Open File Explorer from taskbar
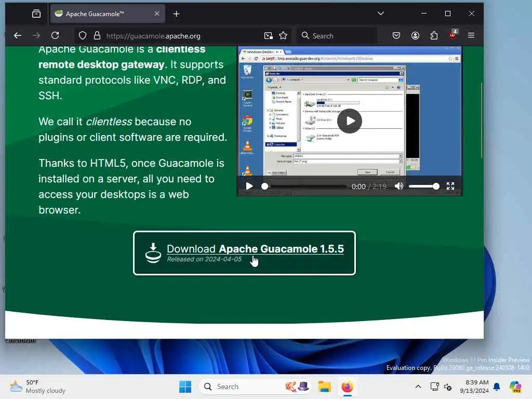This screenshot has height=399, width=532. pos(324,387)
